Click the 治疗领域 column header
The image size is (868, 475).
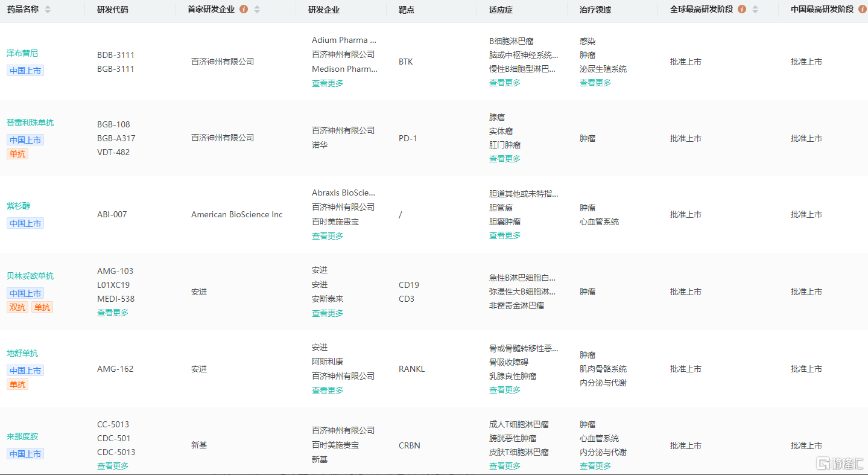(x=595, y=10)
